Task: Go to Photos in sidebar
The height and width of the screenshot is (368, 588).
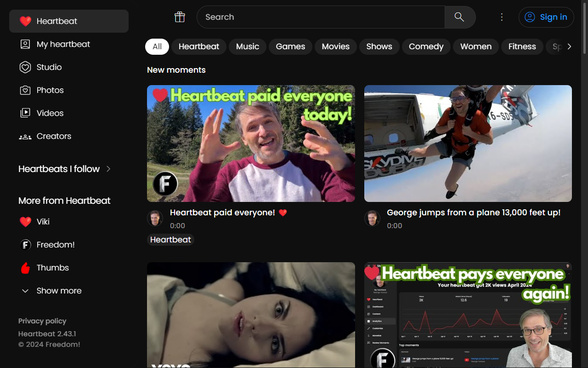Action: pyautogui.click(x=69, y=90)
